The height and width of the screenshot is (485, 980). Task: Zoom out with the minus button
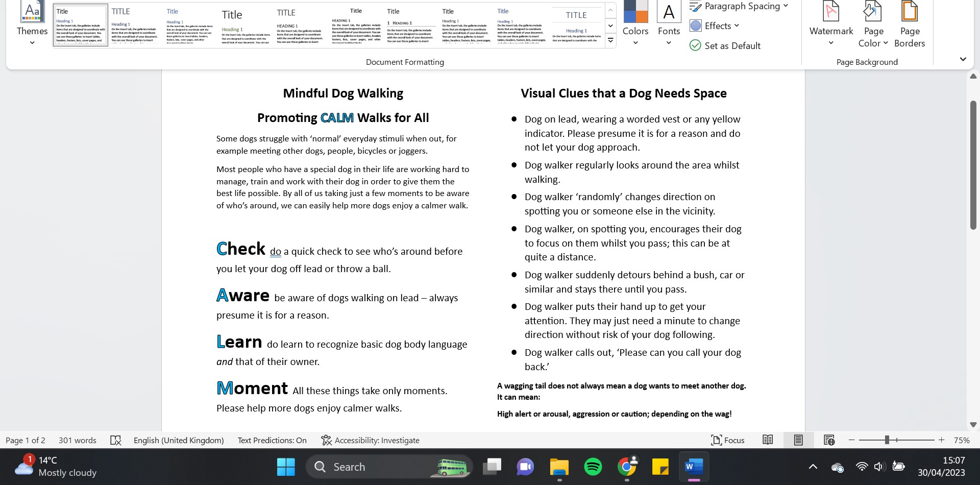tap(851, 440)
